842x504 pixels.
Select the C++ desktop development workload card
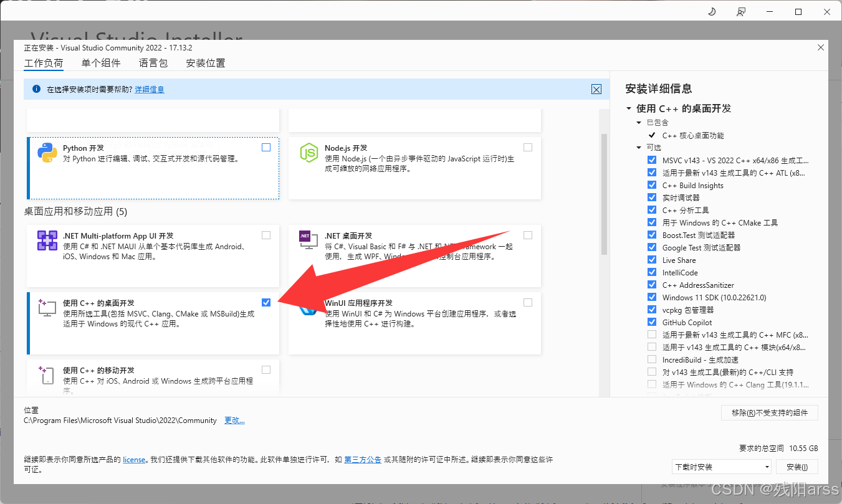click(x=153, y=323)
